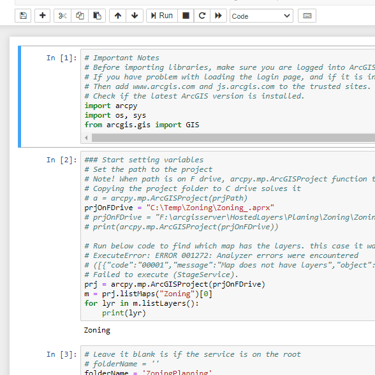Image resolution: width=375 pixels, height=375 pixels.
Task: Restart the kernel
Action: coord(202,16)
